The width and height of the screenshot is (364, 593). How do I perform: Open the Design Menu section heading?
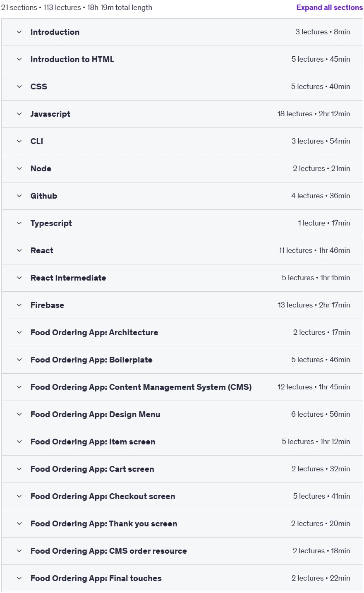point(95,414)
